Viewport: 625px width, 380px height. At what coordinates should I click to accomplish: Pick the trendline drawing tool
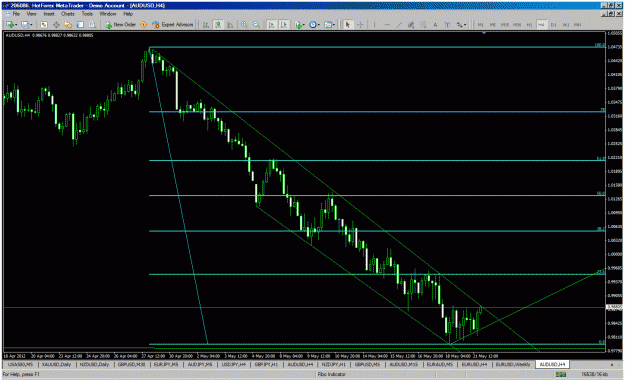click(x=399, y=25)
